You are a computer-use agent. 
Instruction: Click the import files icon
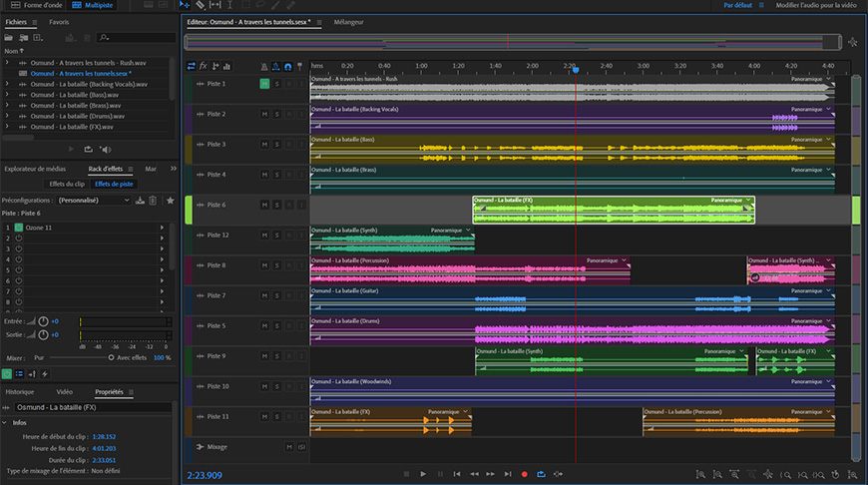(x=23, y=38)
